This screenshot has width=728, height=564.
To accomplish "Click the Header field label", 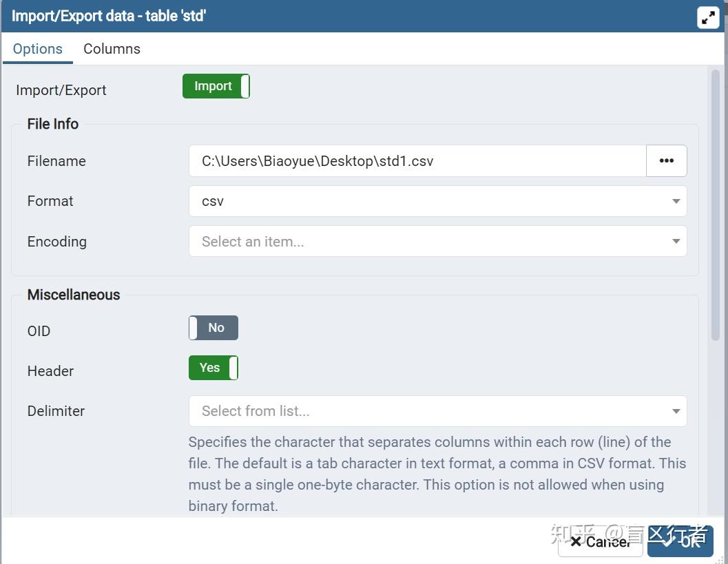I will pyautogui.click(x=50, y=371).
